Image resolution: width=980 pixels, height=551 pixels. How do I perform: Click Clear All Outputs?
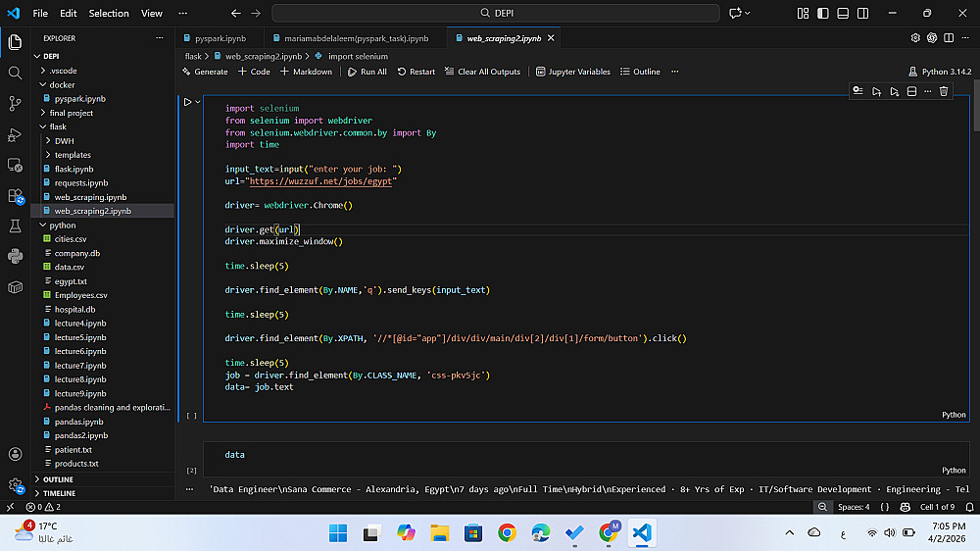click(x=482, y=72)
